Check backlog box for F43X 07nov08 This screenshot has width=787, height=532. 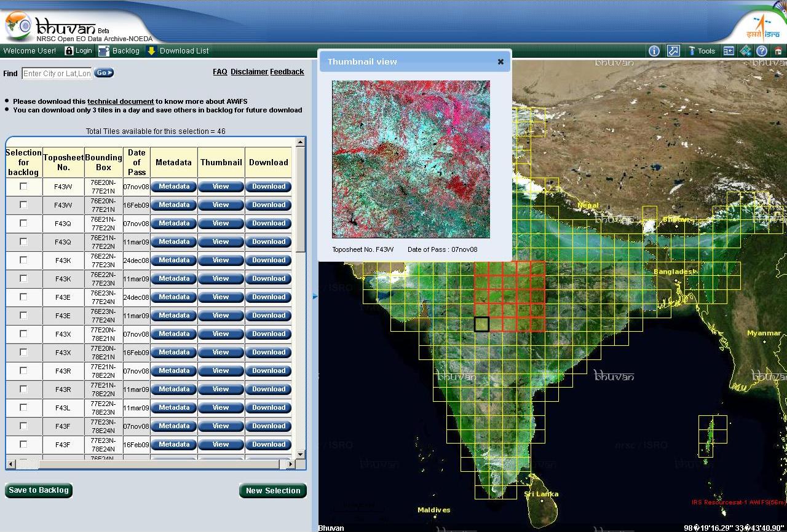[x=23, y=334]
